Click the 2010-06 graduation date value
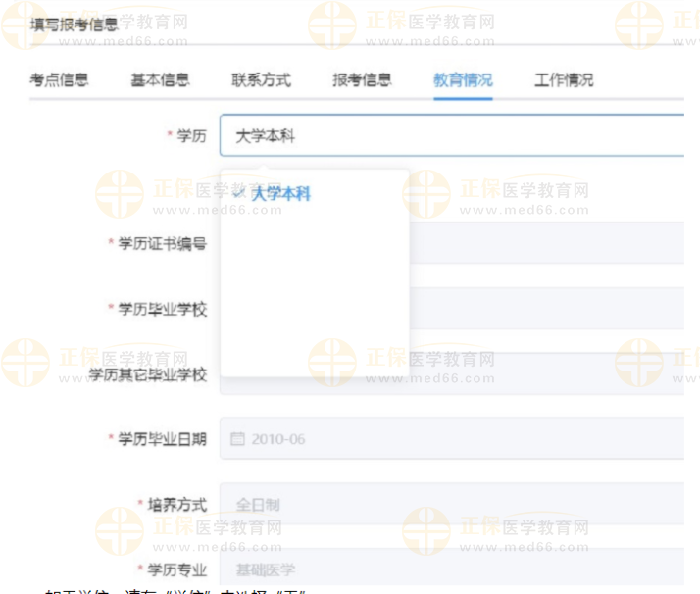The width and height of the screenshot is (700, 594). coord(278,439)
